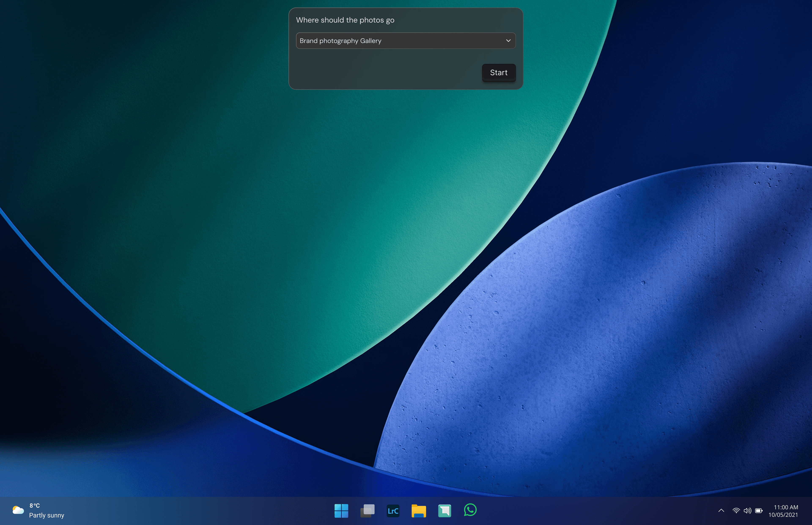This screenshot has height=525, width=812.
Task: Open Task View from the taskbar
Action: [367, 511]
